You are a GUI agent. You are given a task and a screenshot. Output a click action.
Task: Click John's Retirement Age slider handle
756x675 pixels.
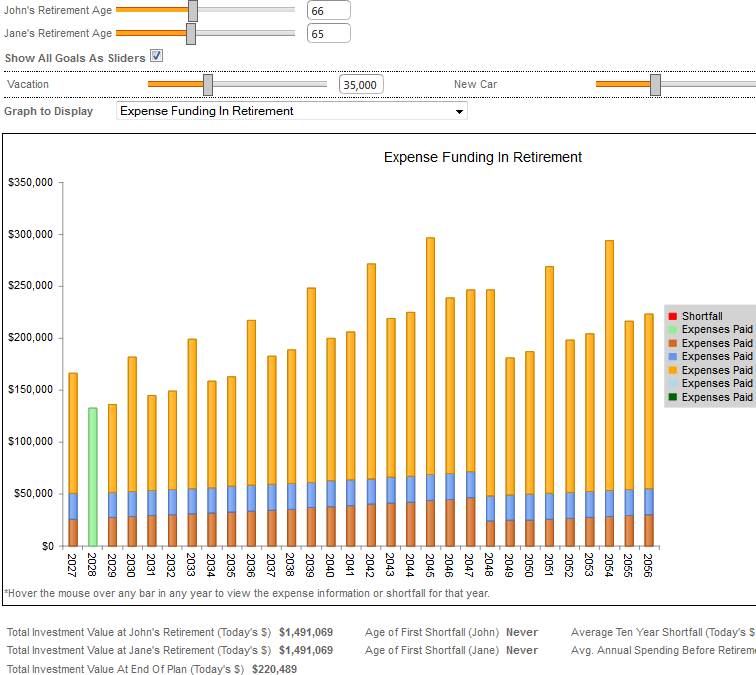(193, 11)
